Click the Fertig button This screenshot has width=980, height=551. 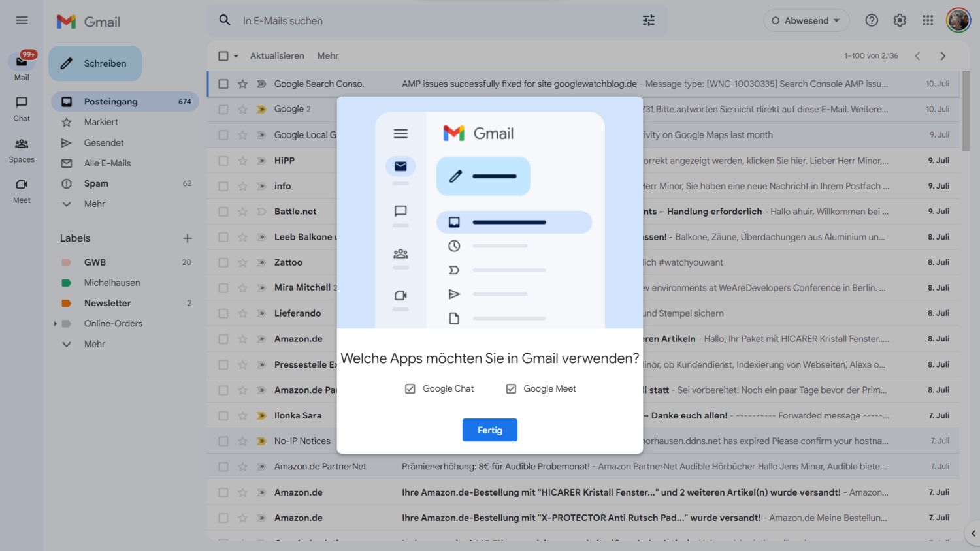489,430
